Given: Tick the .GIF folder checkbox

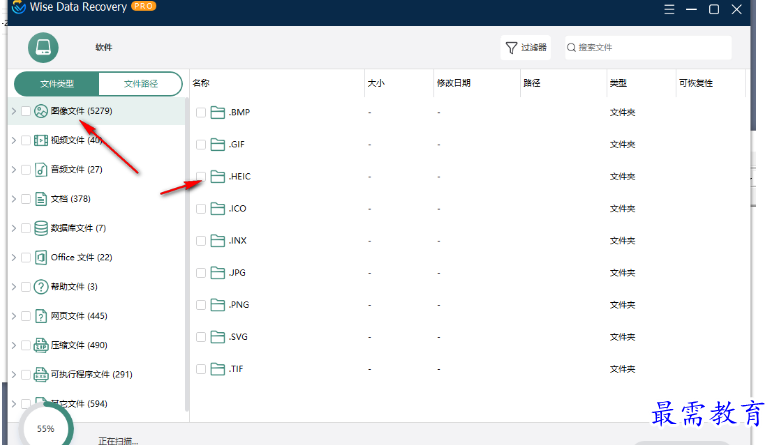Looking at the screenshot, I should click(x=201, y=144).
